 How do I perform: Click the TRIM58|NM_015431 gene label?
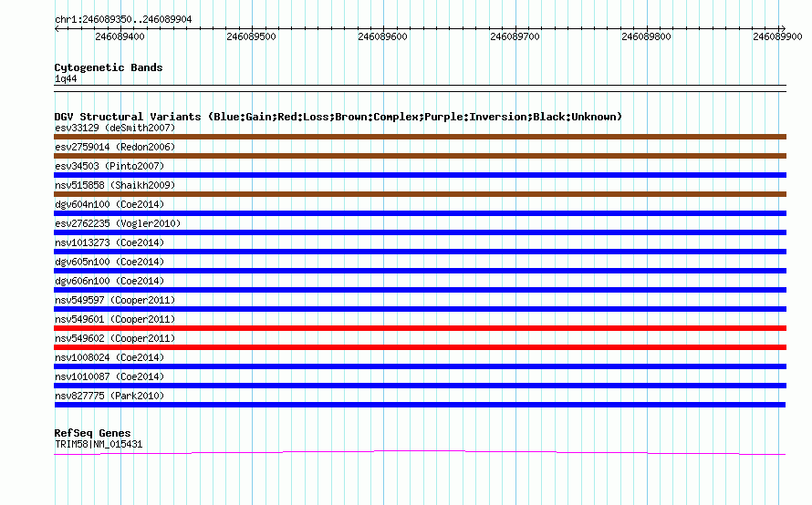99,444
